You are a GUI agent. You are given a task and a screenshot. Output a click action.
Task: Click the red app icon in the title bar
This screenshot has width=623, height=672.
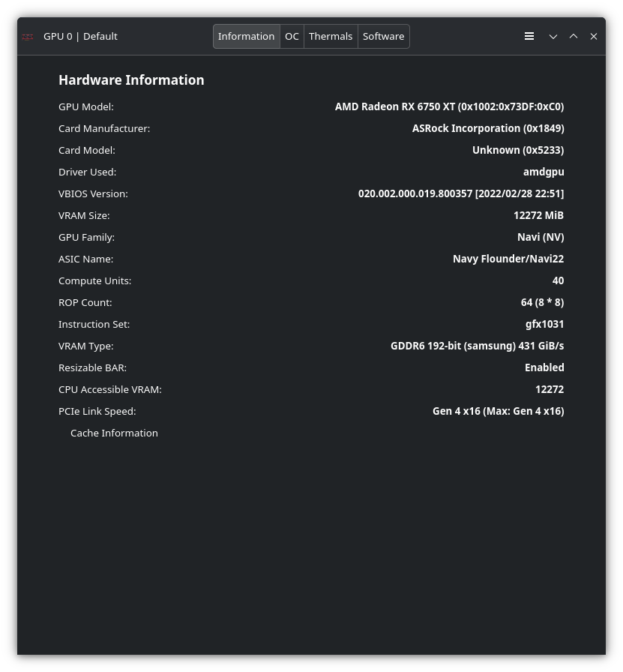pos(28,37)
